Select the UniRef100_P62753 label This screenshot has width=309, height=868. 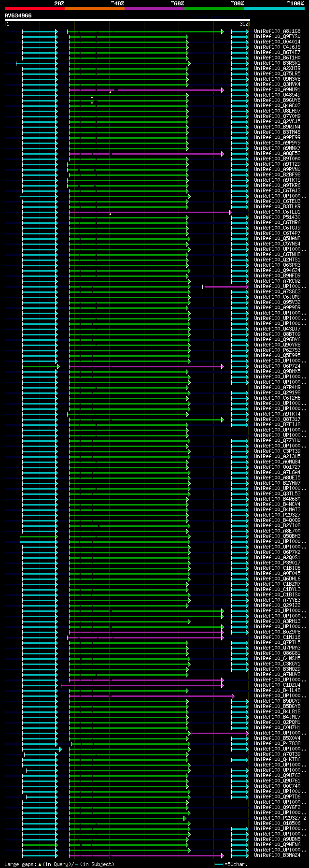[277, 350]
